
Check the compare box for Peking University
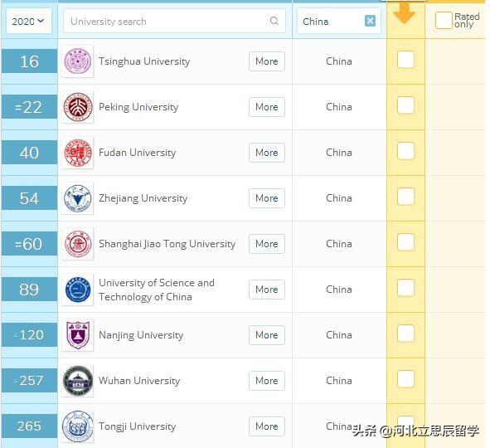tap(405, 105)
